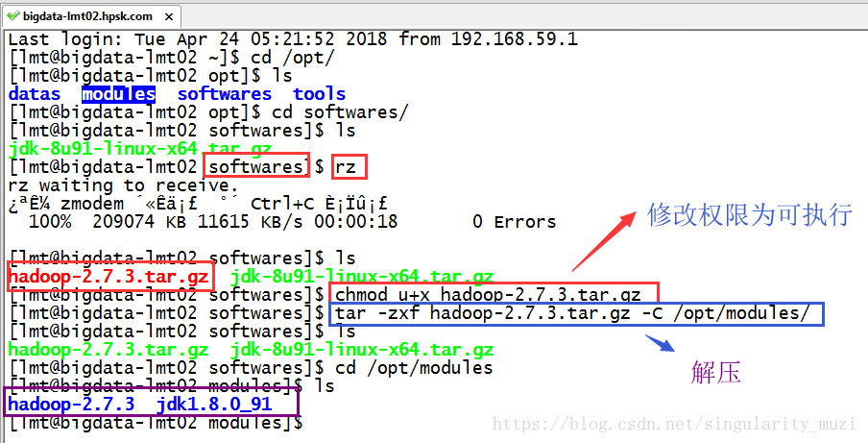Viewport: 868px width, 443px height.
Task: Click the 'Ctrl+C' text in zmodem line
Action: pyautogui.click(x=281, y=204)
